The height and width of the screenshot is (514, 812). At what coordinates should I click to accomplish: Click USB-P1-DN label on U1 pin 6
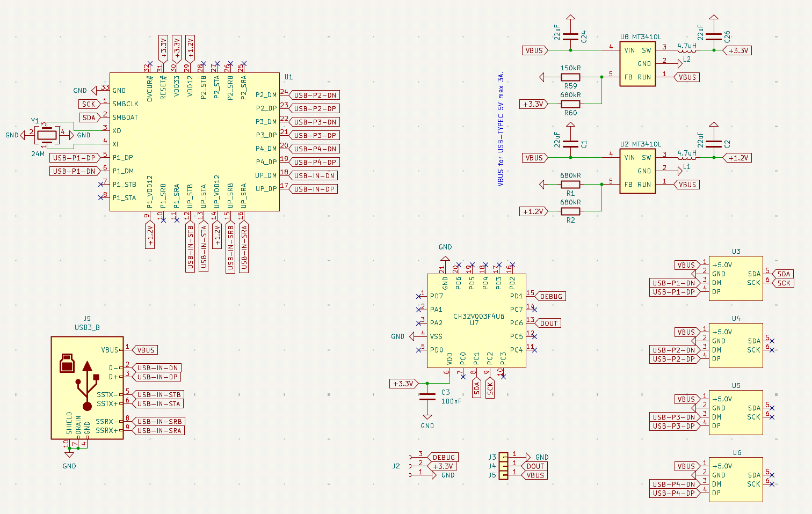(x=75, y=171)
